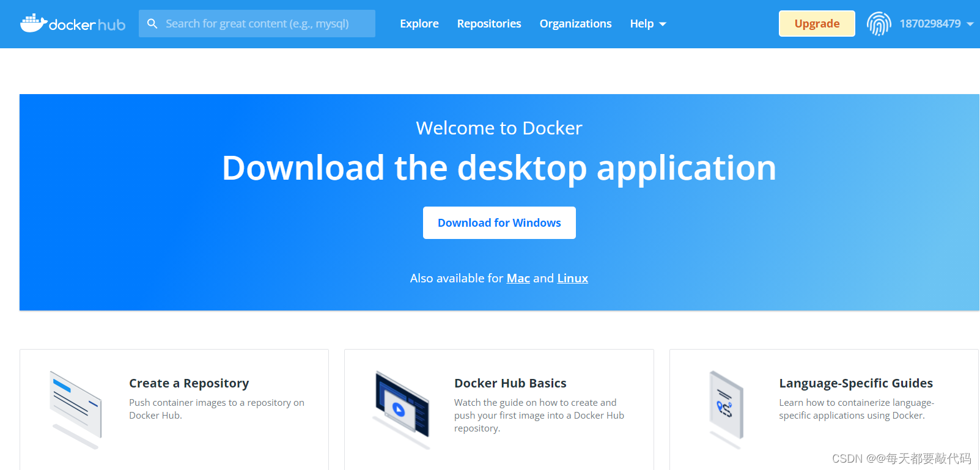Click Download for Windows button
Image resolution: width=980 pixels, height=470 pixels.
tap(499, 223)
